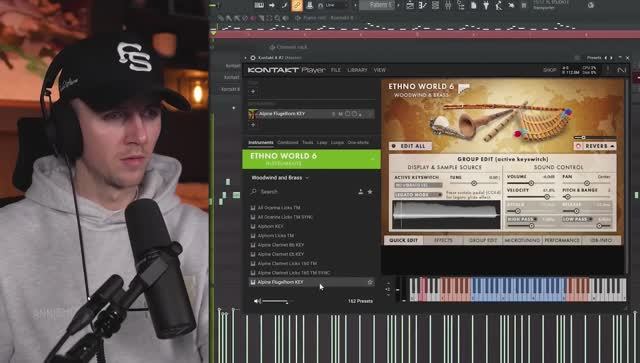Screen dimensions: 640x363
Task: Click the preset Search field
Action: 302,192
